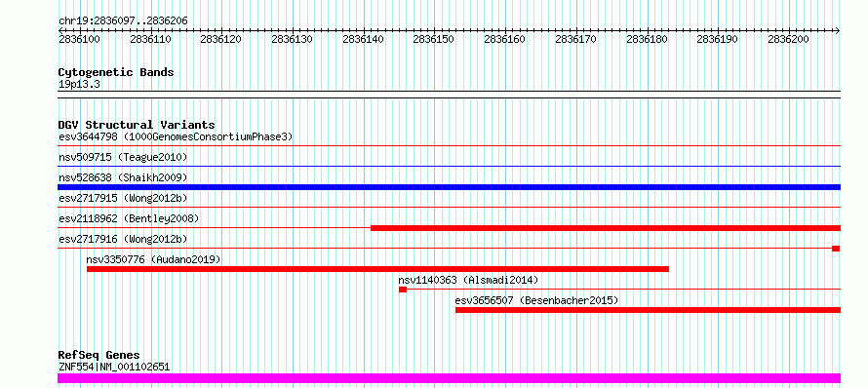The width and height of the screenshot is (868, 388).
Task: Click the thin blue line for nsv509715
Action: point(450,166)
